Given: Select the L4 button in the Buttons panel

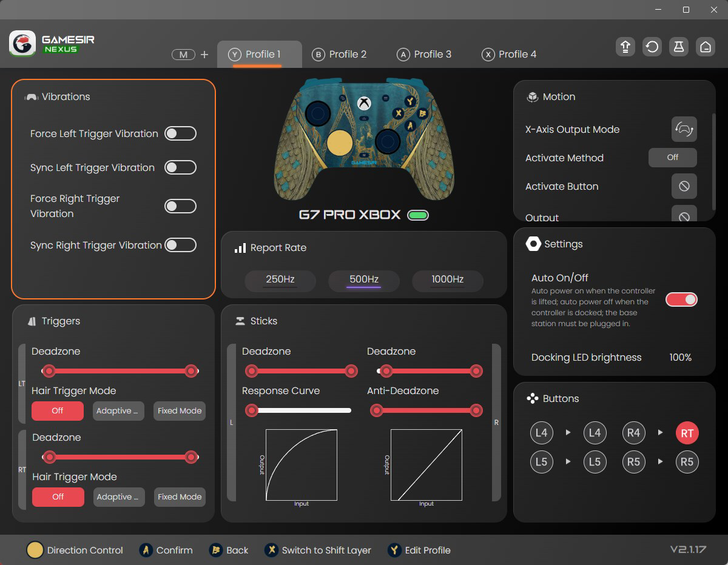Looking at the screenshot, I should pos(542,433).
